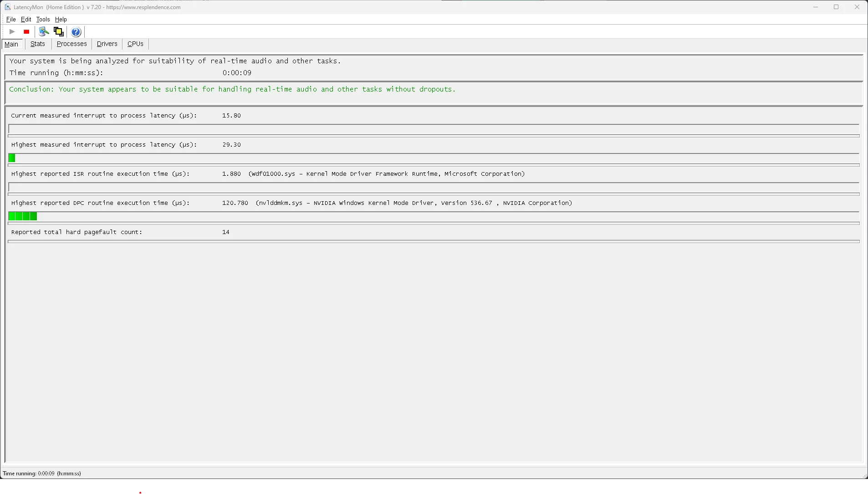The width and height of the screenshot is (868, 494).
Task: Minimize the LatencyMon window
Action: click(816, 7)
